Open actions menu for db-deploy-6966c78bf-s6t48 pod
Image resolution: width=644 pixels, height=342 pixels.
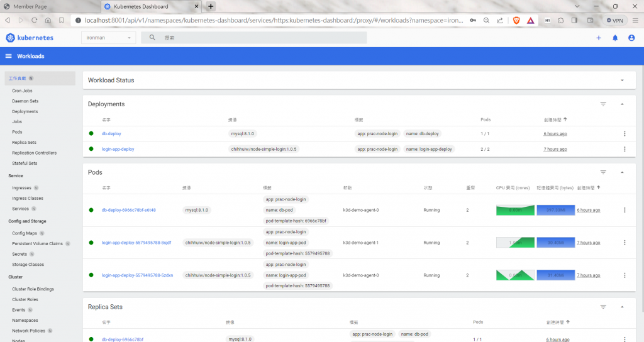coord(625,210)
